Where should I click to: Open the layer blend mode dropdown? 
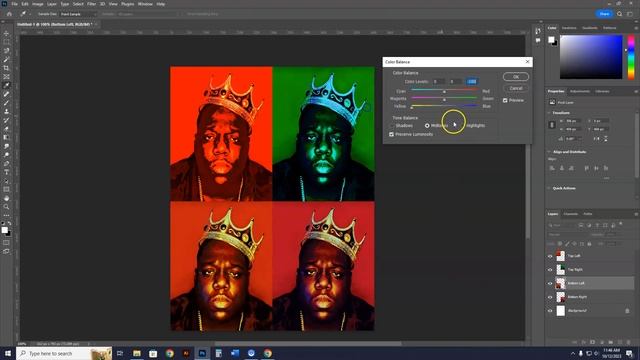[567, 235]
